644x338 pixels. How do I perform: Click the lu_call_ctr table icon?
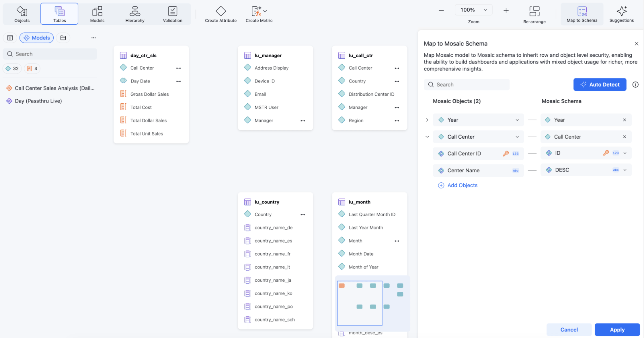pos(341,56)
